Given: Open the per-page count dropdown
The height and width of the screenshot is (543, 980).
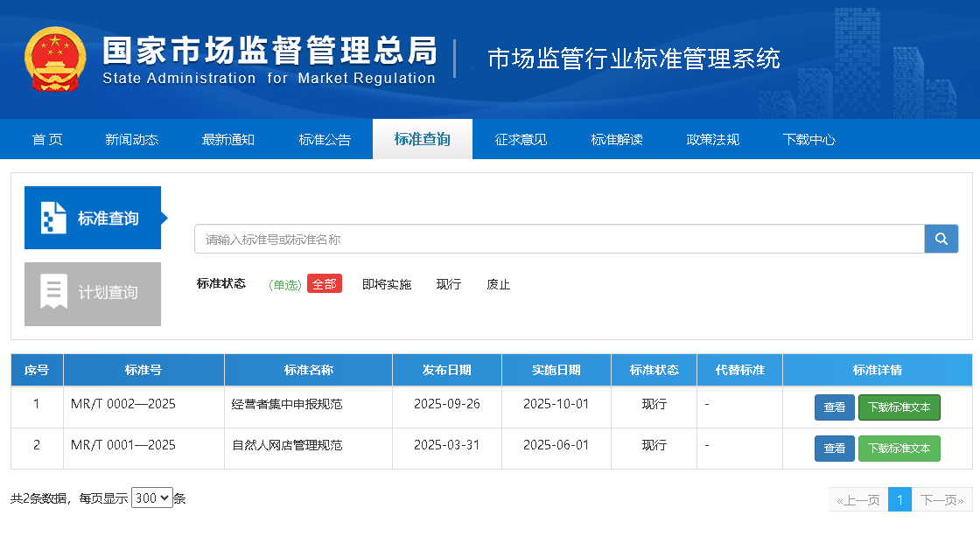Looking at the screenshot, I should tap(152, 498).
